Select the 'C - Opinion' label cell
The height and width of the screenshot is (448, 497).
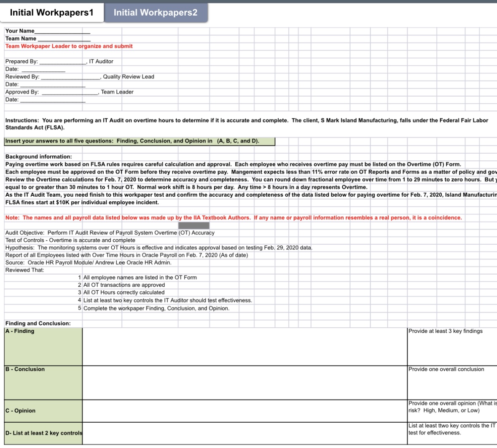tap(43, 411)
